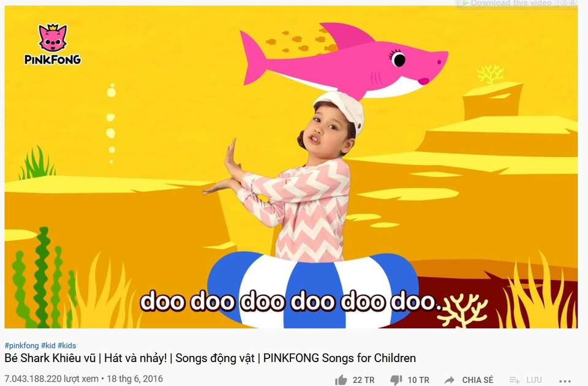The height and width of the screenshot is (386, 588).
Task: Click the save-to-playlist icon
Action: 514,380
